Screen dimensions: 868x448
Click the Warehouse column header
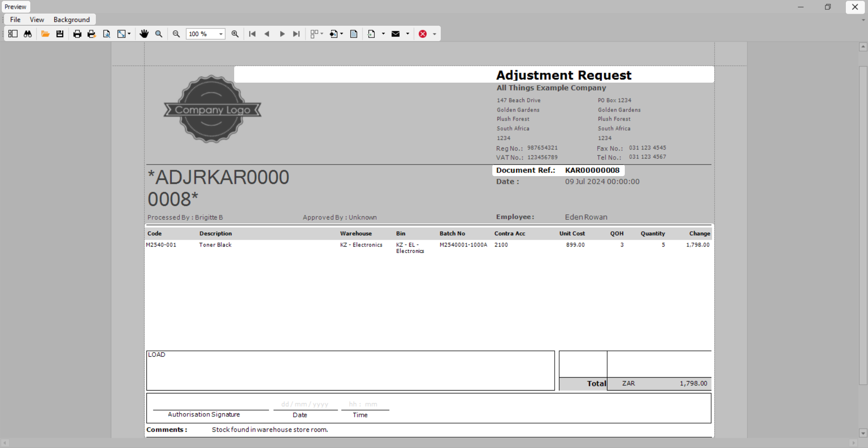(x=356, y=233)
